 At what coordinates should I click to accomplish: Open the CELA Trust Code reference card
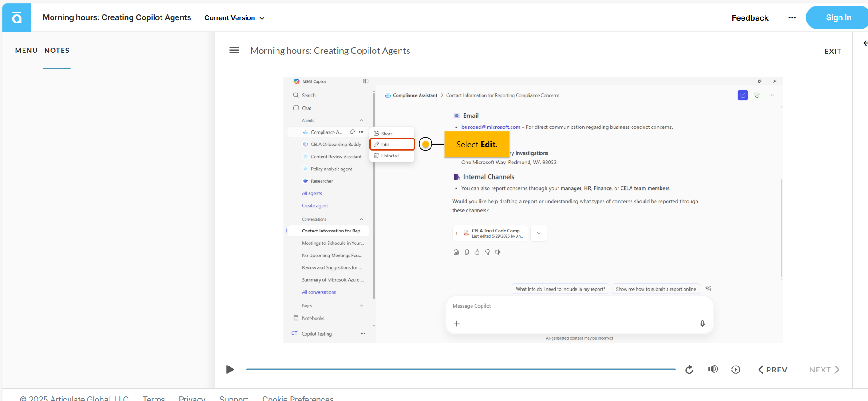[x=490, y=233]
